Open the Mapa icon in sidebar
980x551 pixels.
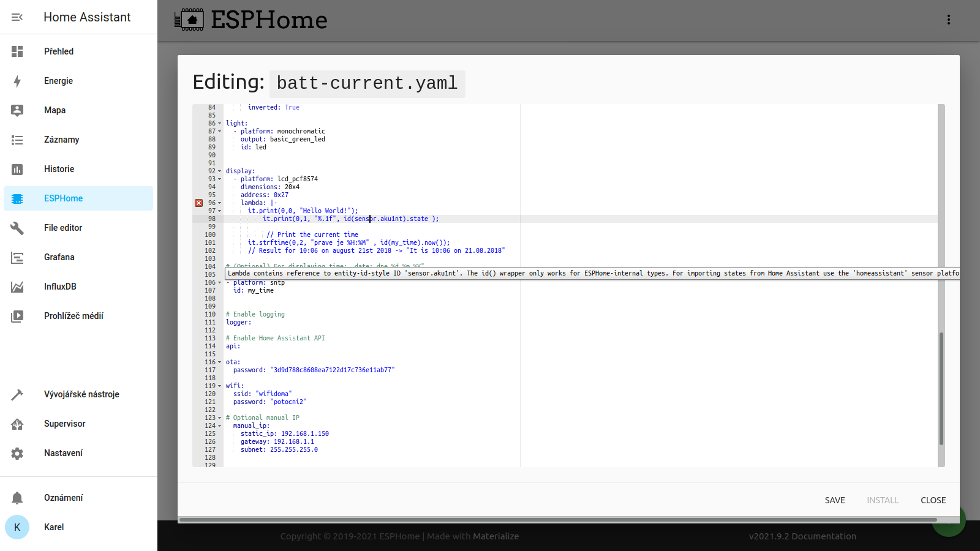17,110
